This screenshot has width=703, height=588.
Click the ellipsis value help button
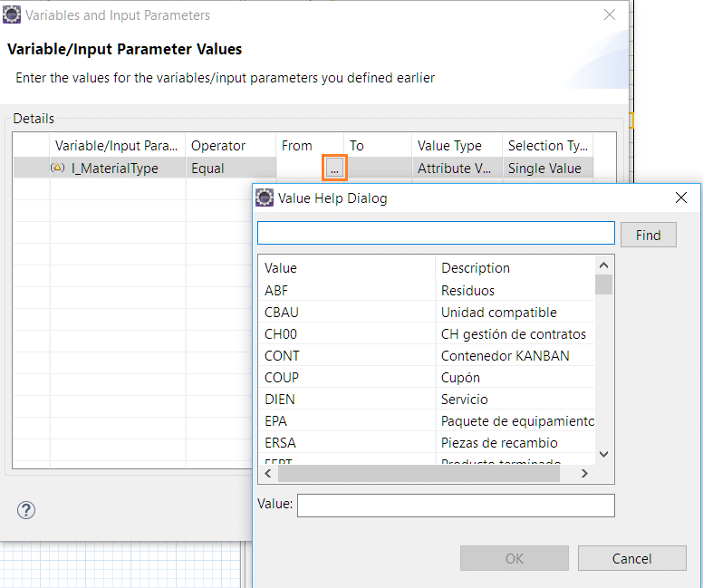pos(334,169)
